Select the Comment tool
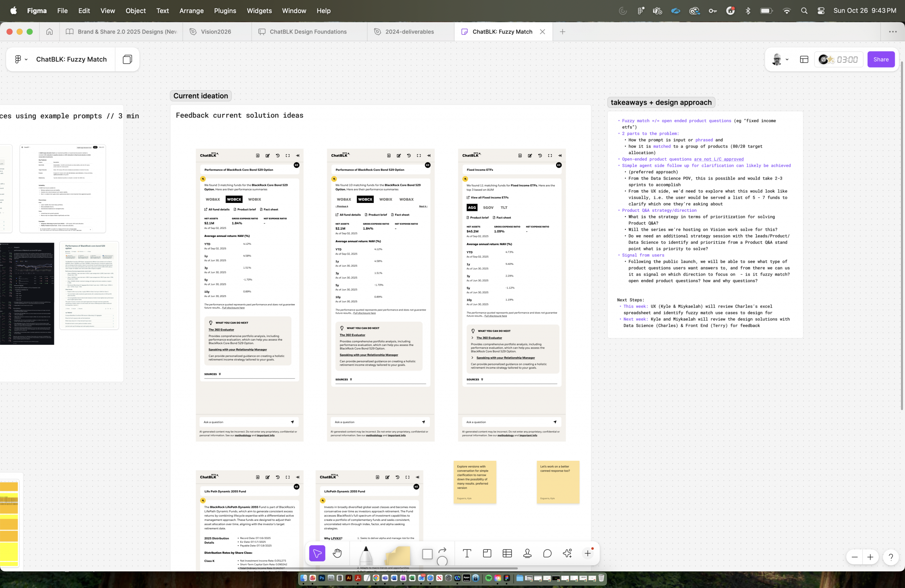The height and width of the screenshot is (588, 905). [548, 553]
